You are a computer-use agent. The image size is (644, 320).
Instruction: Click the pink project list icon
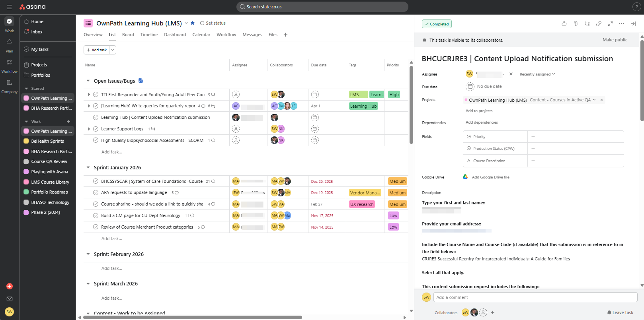88,23
